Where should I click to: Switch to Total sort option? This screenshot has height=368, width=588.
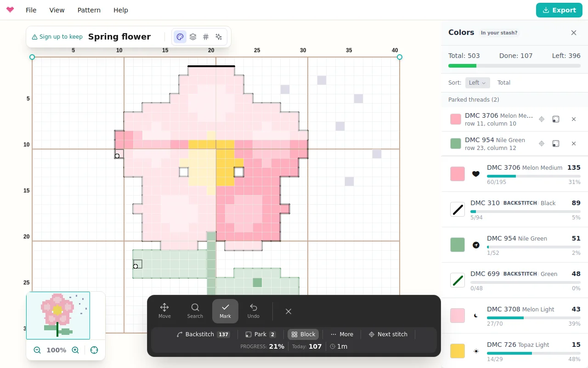[x=504, y=83]
